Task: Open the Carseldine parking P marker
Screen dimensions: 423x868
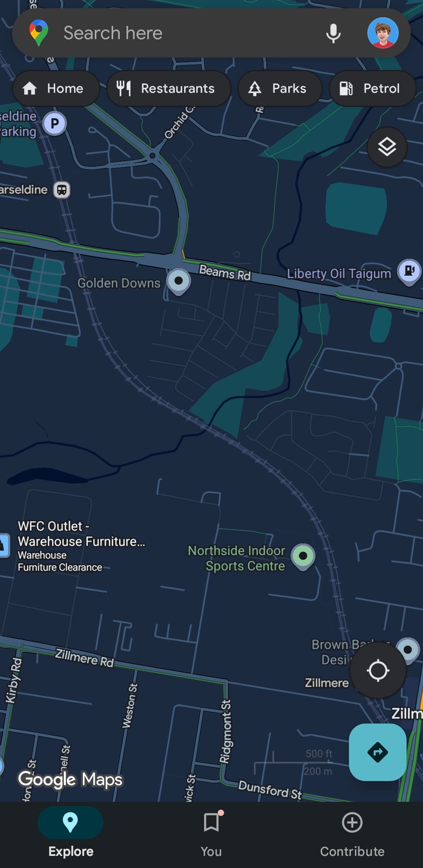Action: tap(54, 124)
